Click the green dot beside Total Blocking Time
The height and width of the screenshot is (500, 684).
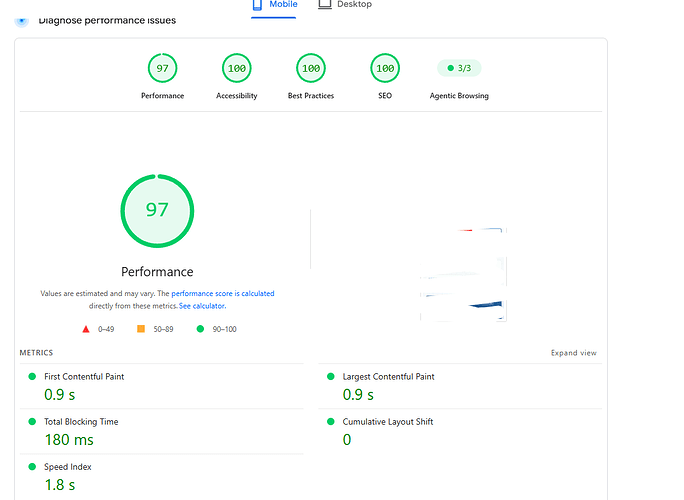pyautogui.click(x=32, y=421)
